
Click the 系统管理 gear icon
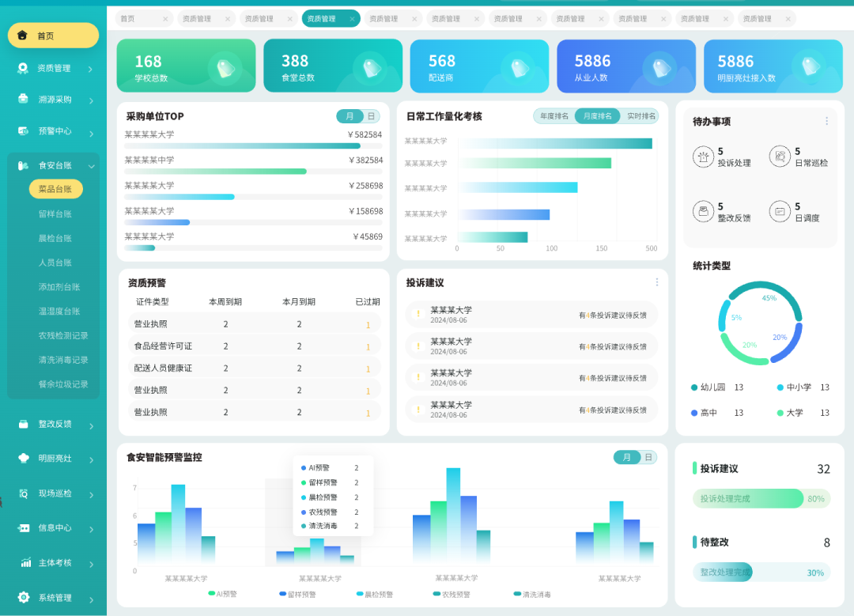(24, 598)
